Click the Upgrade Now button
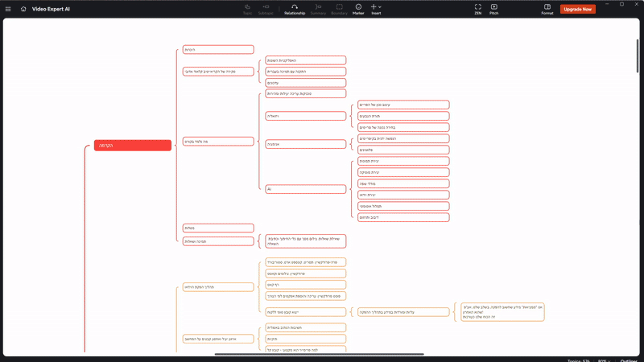Image resolution: width=644 pixels, height=362 pixels. [x=578, y=9]
